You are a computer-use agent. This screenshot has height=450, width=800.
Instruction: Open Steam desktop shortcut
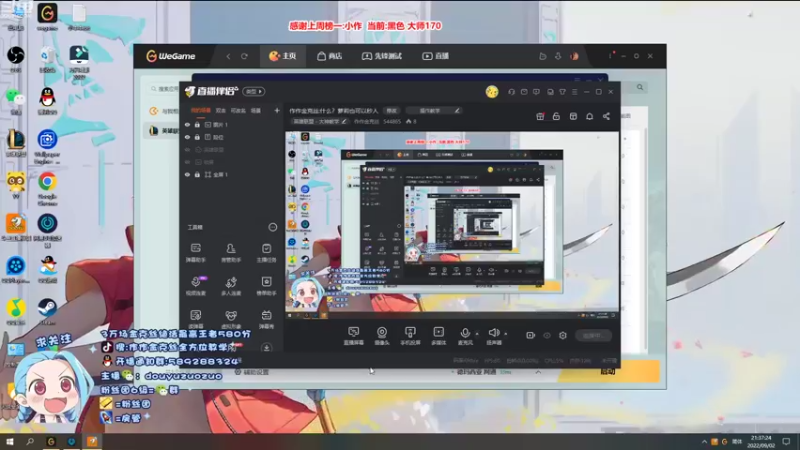tap(47, 311)
